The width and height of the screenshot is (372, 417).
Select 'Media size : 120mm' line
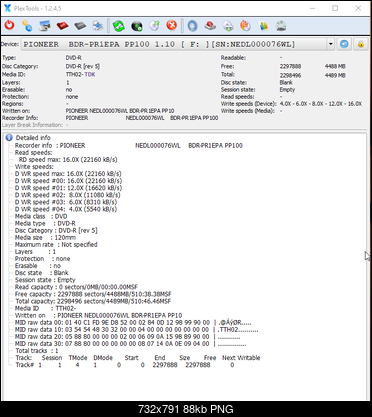[45, 237]
